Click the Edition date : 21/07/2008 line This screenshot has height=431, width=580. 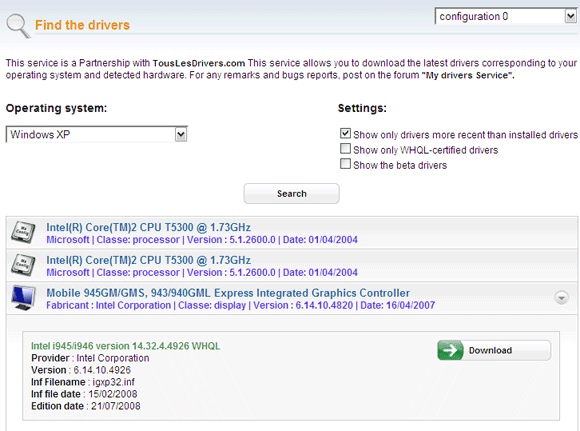(x=86, y=406)
